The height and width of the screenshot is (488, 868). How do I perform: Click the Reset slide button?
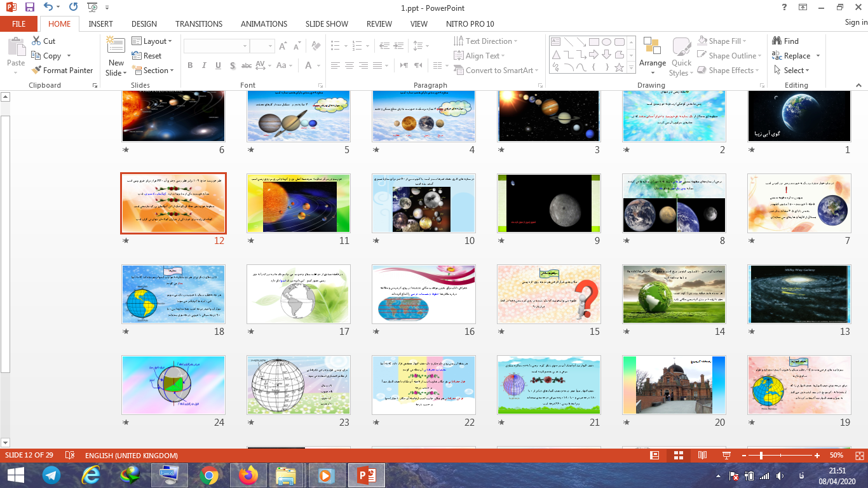pyautogui.click(x=147, y=56)
